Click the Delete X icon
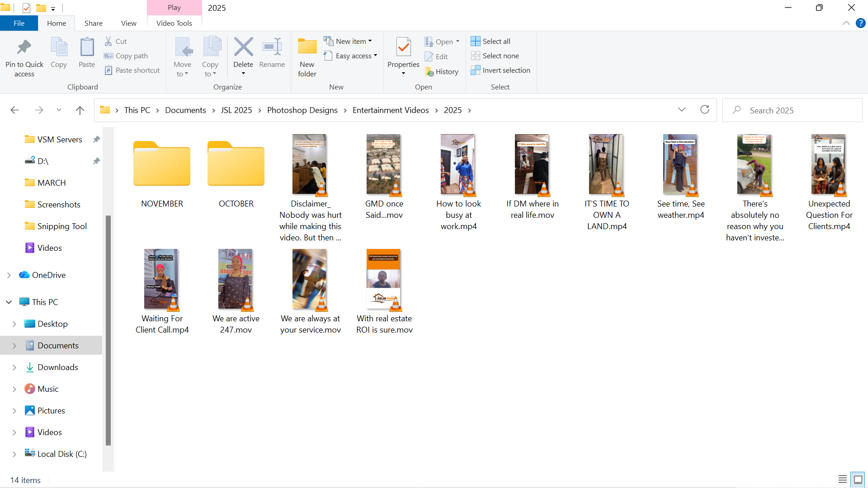This screenshot has height=488, width=868. pos(243,47)
